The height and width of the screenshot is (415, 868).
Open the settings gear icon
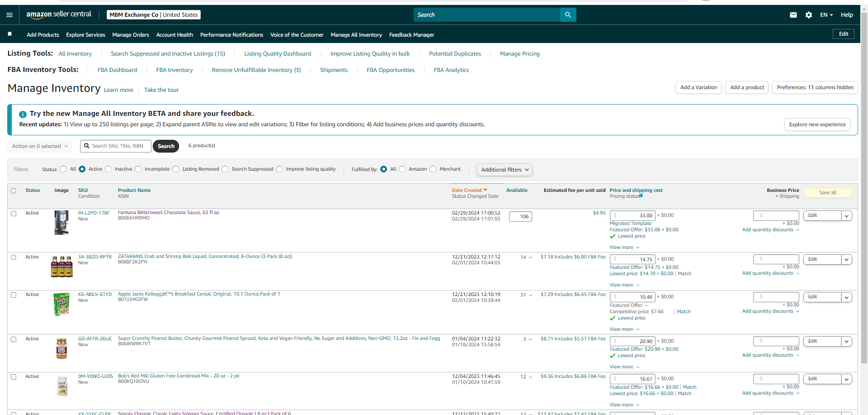click(x=809, y=15)
